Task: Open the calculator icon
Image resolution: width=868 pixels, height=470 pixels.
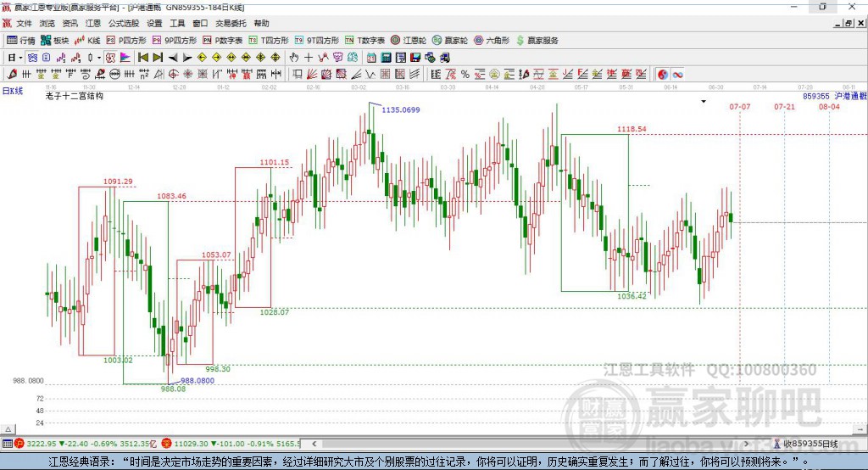Action: [x=386, y=58]
